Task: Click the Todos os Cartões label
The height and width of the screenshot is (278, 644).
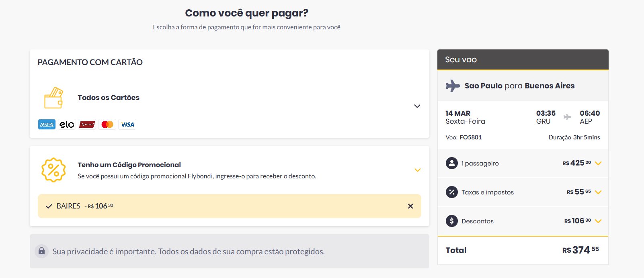Action: pyautogui.click(x=109, y=98)
